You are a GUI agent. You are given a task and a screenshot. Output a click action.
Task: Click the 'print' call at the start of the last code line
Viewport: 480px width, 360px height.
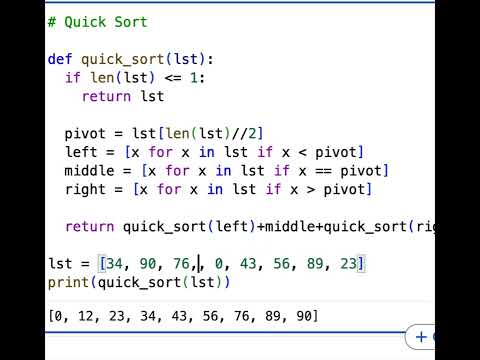68,283
